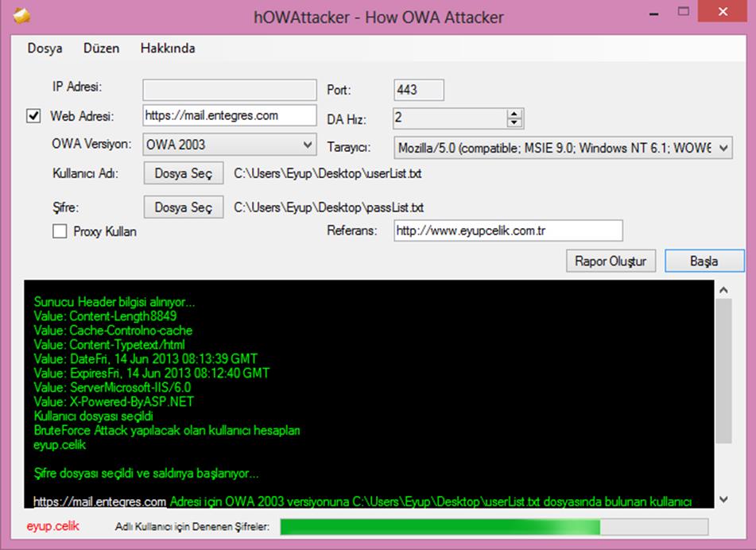This screenshot has height=550, width=756.
Task: Click the log scrollbar down arrow
Action: [x=723, y=499]
